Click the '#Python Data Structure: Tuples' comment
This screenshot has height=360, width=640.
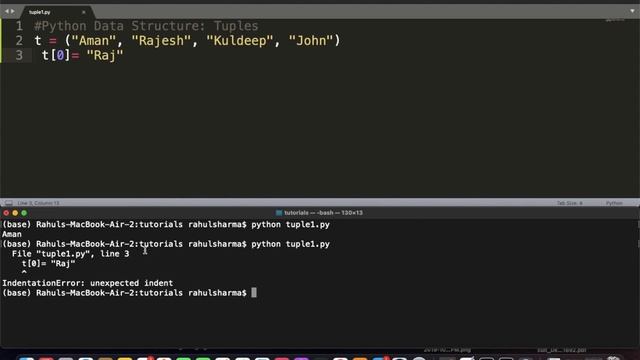pos(146,26)
